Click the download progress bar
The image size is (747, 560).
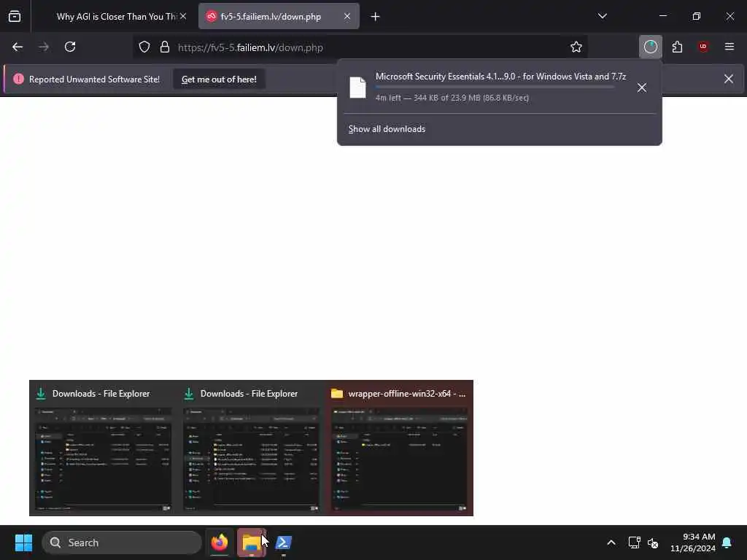coord(495,87)
